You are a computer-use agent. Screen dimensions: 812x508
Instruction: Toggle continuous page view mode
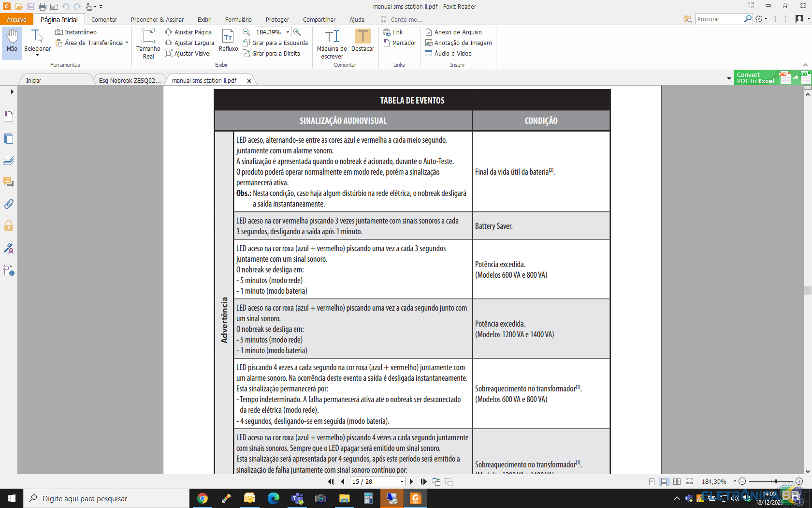[664, 481]
